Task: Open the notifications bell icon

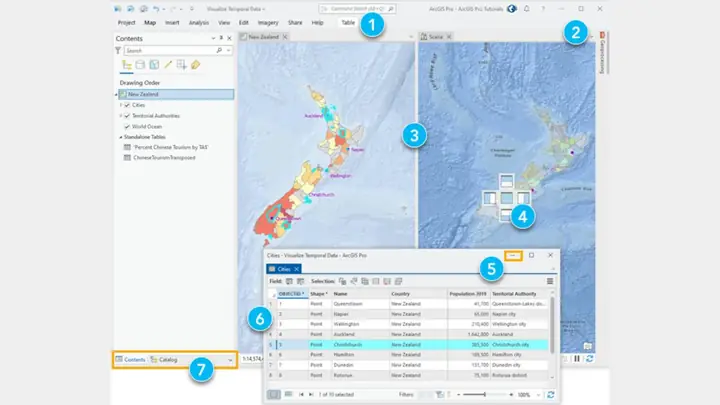Action: pos(527,9)
